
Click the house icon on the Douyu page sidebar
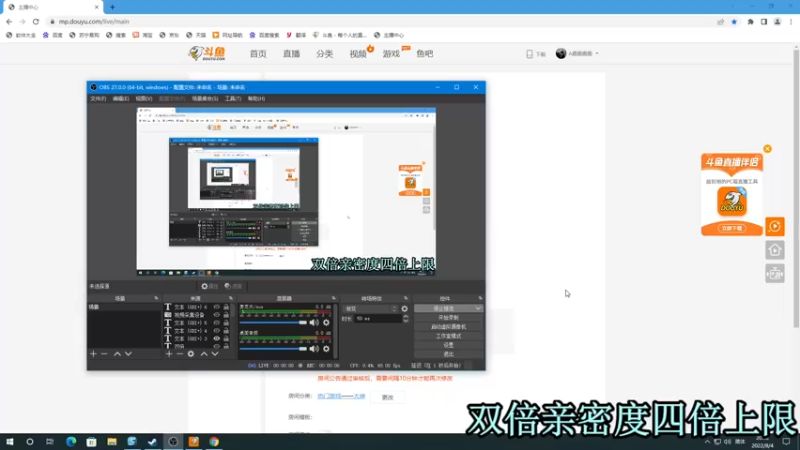[x=775, y=250]
